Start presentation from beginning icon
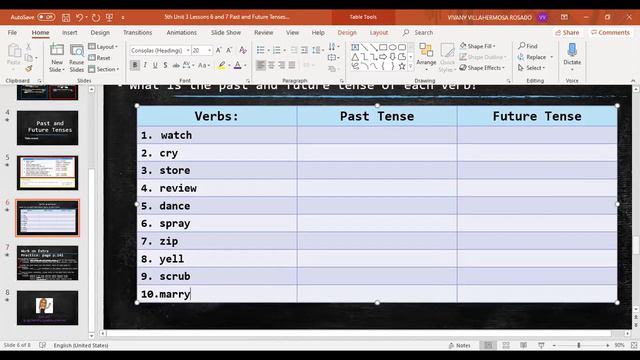The width and height of the screenshot is (640, 360). [109, 18]
